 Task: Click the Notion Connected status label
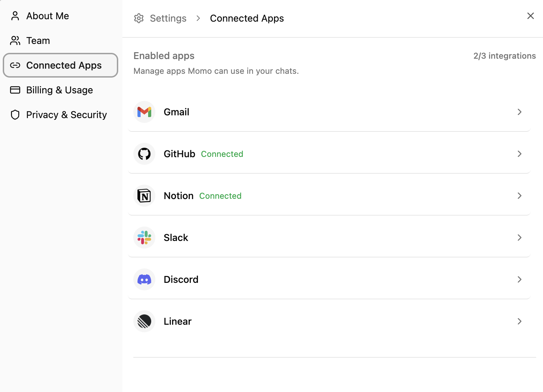point(220,196)
